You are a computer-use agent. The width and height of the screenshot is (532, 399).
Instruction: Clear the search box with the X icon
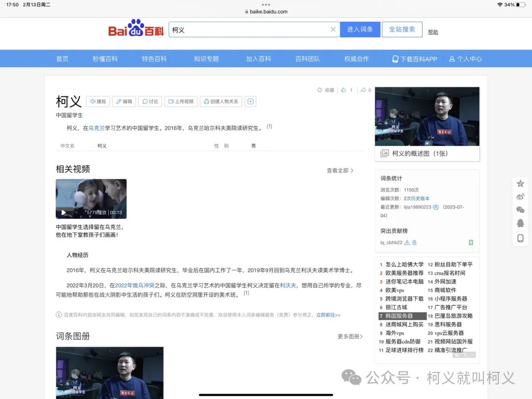(333, 30)
